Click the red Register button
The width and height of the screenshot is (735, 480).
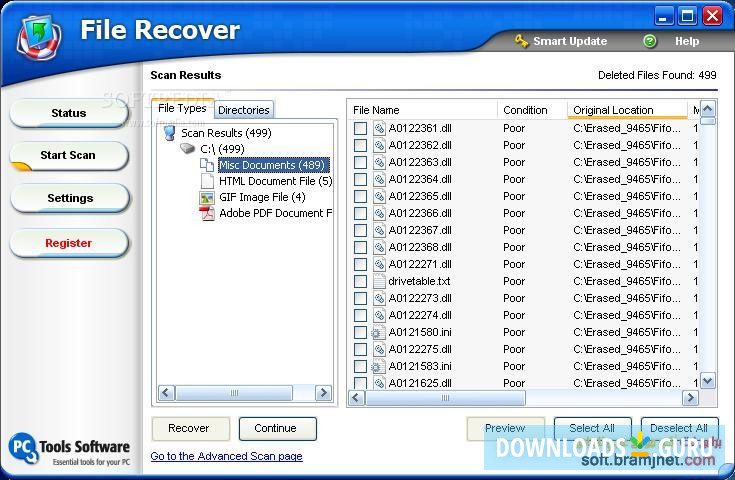pyautogui.click(x=69, y=243)
